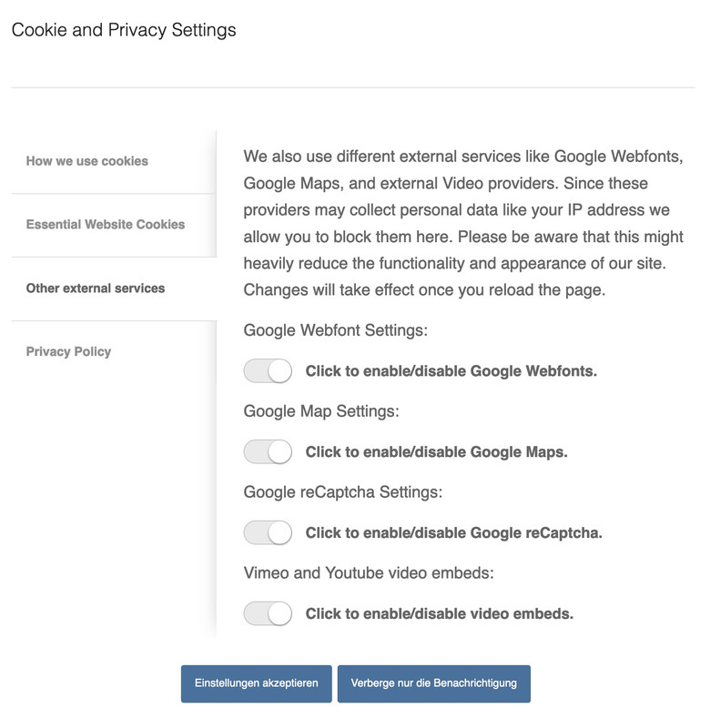Click the Einstellungen akzeptieren button
The width and height of the screenshot is (710, 728).
click(x=257, y=683)
